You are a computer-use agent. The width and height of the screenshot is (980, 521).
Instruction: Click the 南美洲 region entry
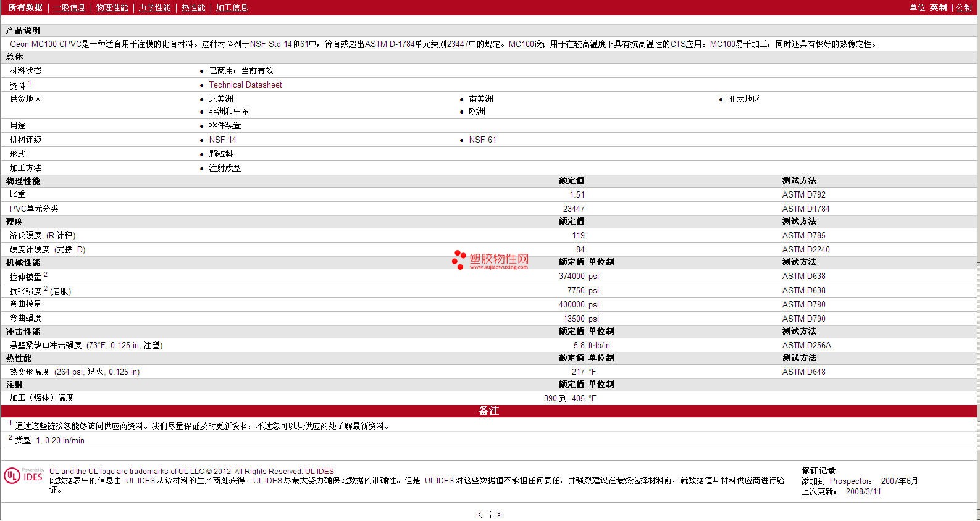pos(481,99)
